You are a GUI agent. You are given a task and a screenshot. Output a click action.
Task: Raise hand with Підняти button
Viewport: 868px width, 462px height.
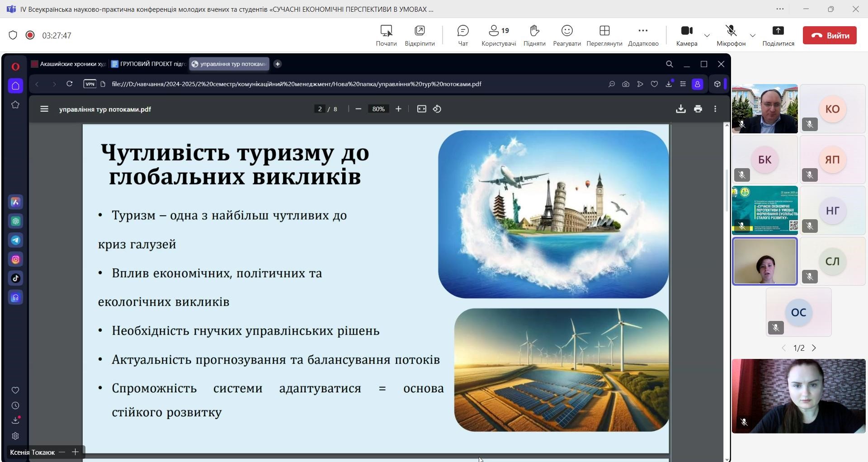(x=534, y=35)
